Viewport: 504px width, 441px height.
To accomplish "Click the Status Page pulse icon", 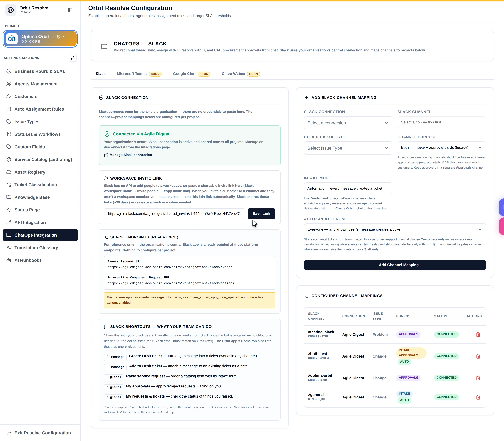I will coord(9,210).
